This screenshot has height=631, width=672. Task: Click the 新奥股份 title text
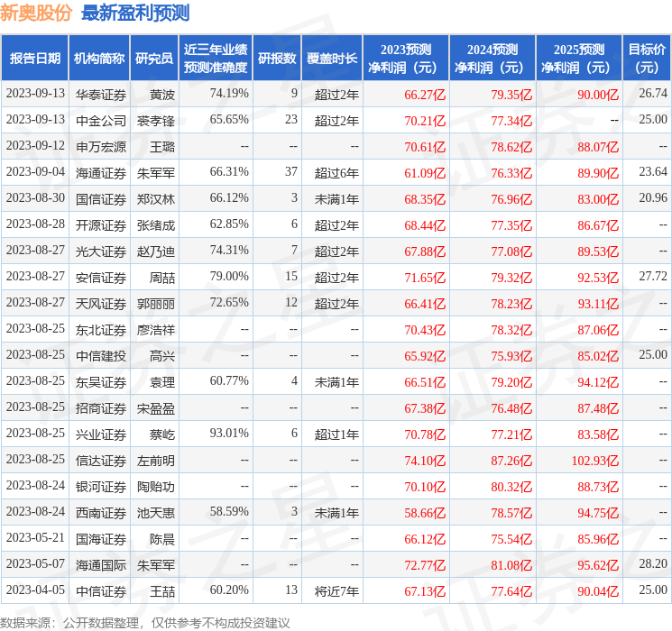[x=36, y=13]
